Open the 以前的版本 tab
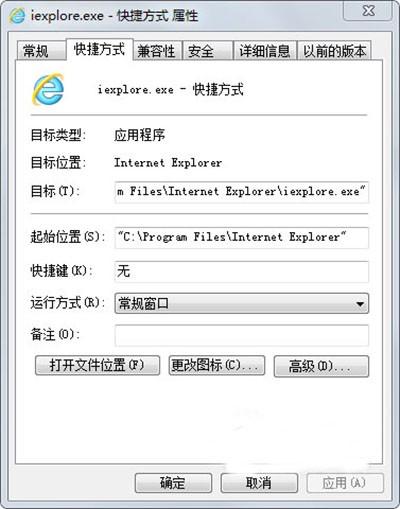Viewport: 400px width, 509px height. (334, 51)
